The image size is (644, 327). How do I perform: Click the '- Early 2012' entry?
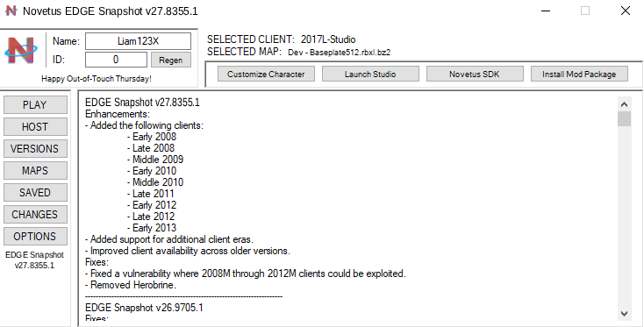click(152, 205)
